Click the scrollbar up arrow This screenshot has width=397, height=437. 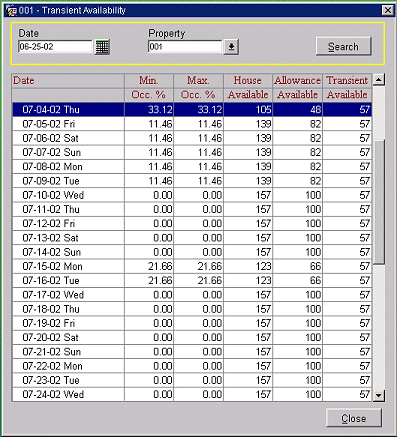(379, 80)
